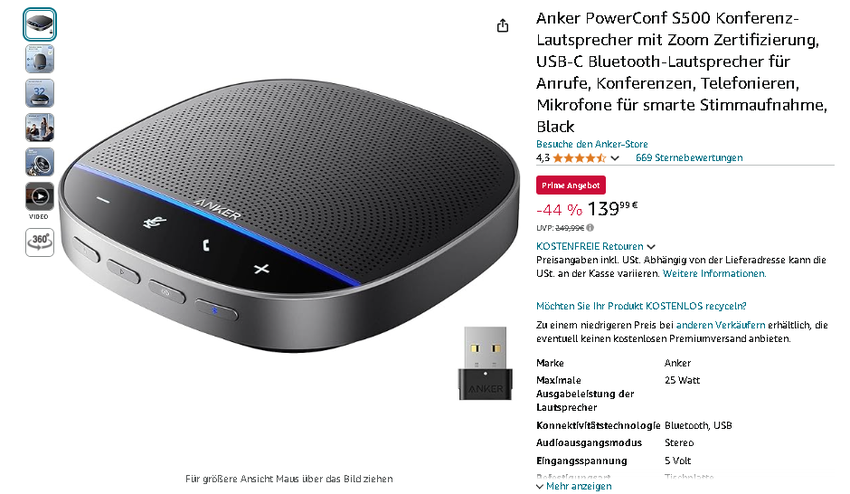Screen dimensions: 850x494
Task: Click anderen Verkäufern link
Action: [720, 325]
